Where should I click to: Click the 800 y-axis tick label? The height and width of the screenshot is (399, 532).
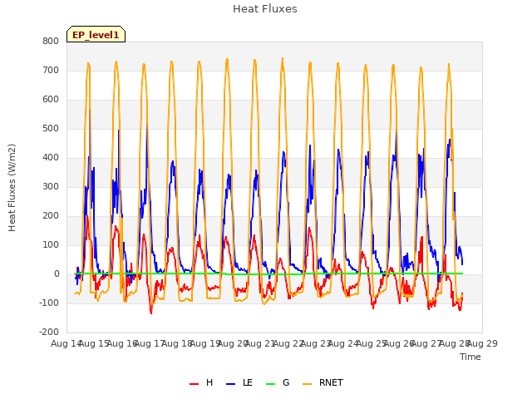pos(51,41)
